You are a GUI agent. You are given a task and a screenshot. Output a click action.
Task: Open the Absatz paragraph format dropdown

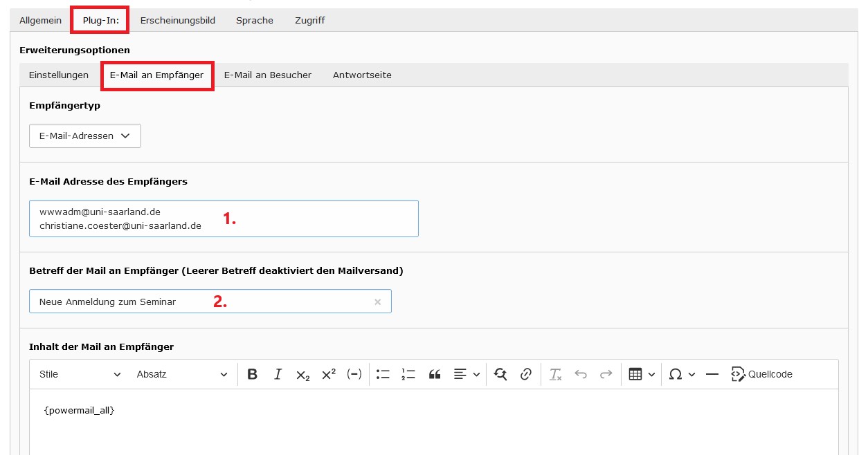pos(182,374)
